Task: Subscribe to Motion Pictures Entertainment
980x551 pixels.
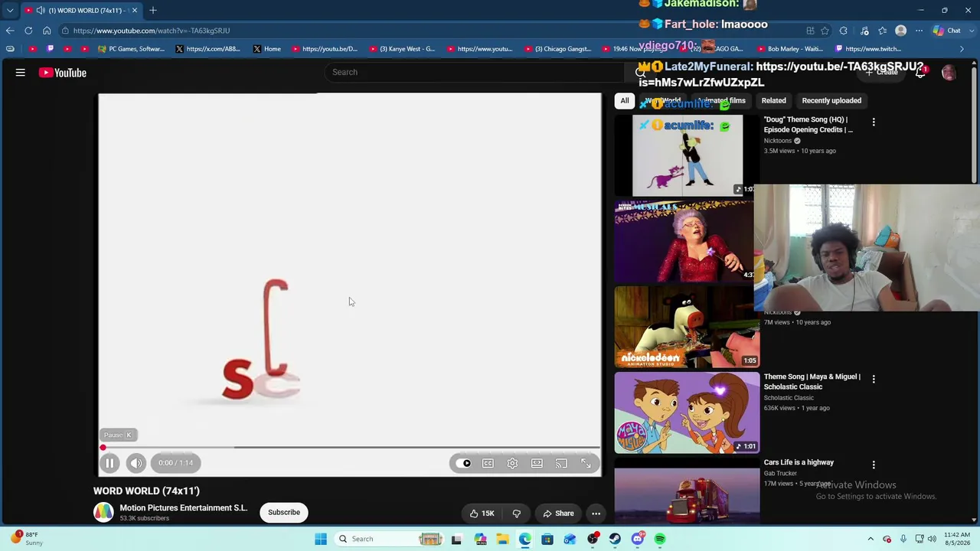Action: pos(284,513)
